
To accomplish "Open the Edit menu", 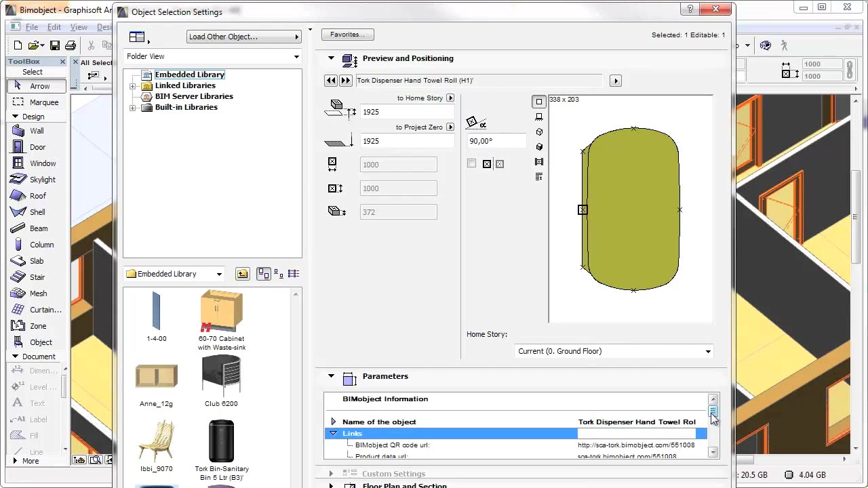I will [54, 27].
